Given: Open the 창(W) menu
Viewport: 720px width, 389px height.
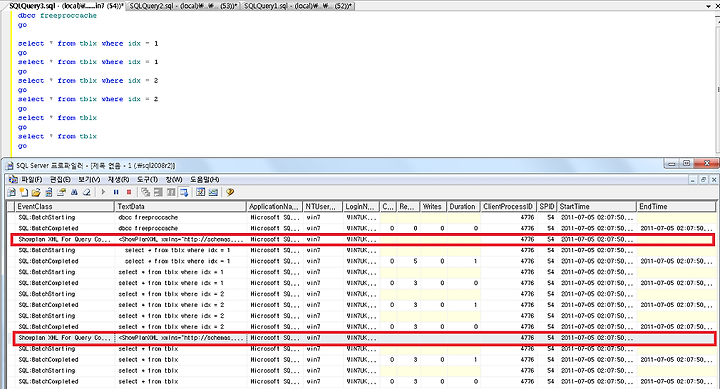Looking at the screenshot, I should tap(174, 180).
